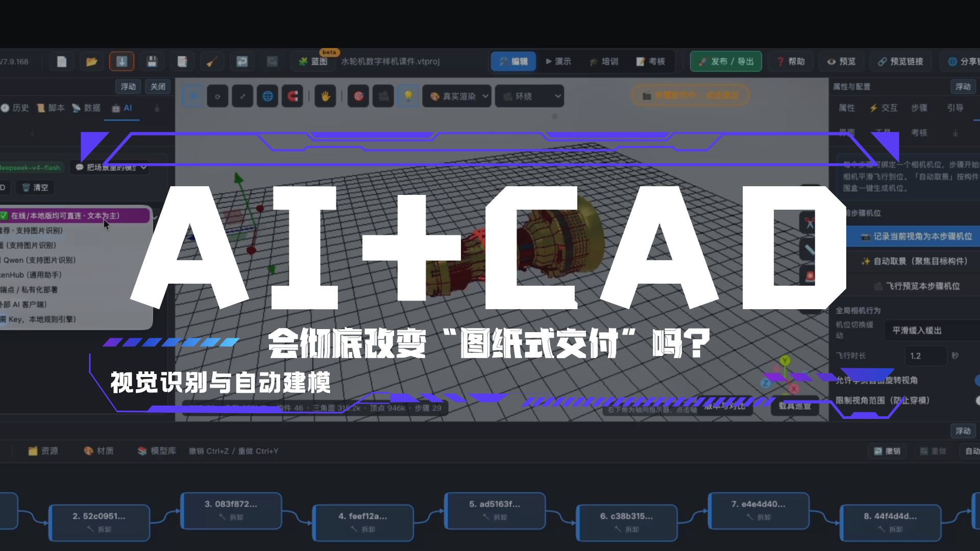Click the 帮助 help button

(791, 62)
